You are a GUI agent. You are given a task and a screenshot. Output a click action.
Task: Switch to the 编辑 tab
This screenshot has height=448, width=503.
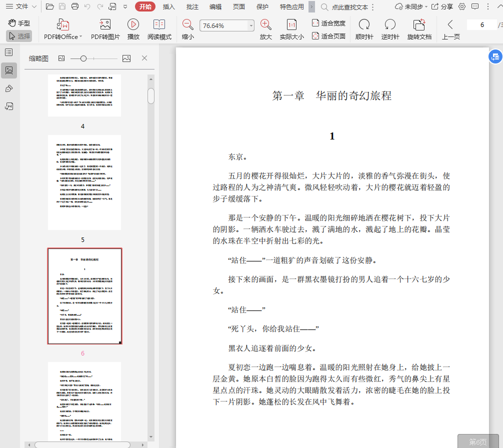(x=215, y=6)
